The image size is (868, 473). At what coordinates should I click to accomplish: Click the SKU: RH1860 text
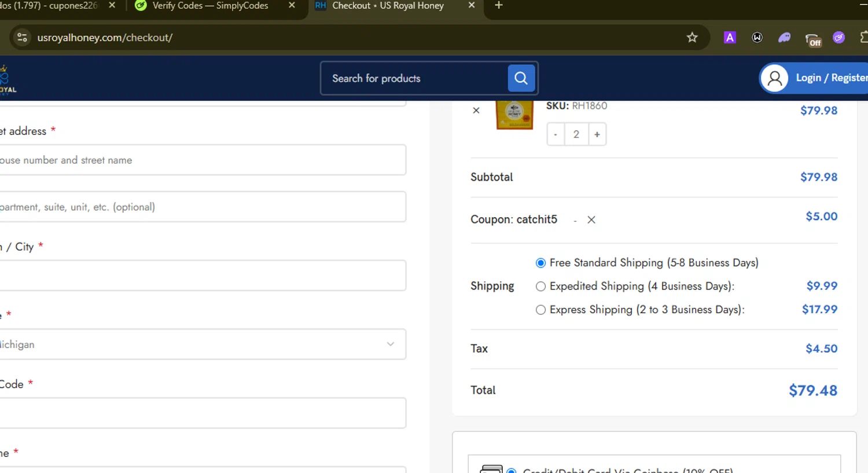(576, 106)
